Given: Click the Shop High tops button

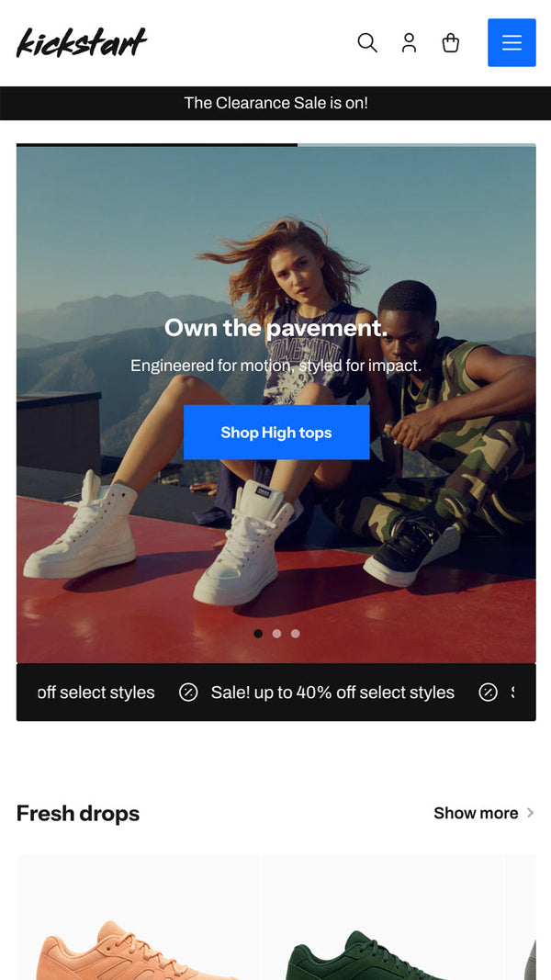Looking at the screenshot, I should pyautogui.click(x=276, y=432).
